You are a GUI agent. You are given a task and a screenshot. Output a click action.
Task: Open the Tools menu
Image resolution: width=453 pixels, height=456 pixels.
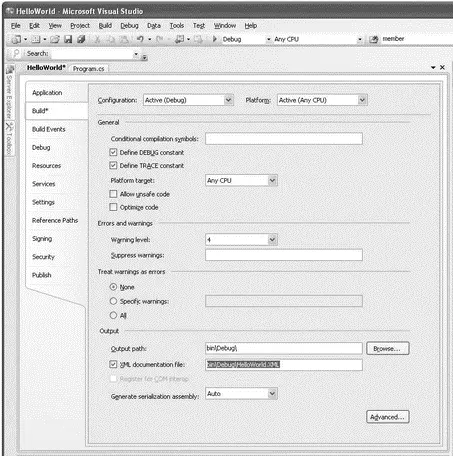(176, 26)
